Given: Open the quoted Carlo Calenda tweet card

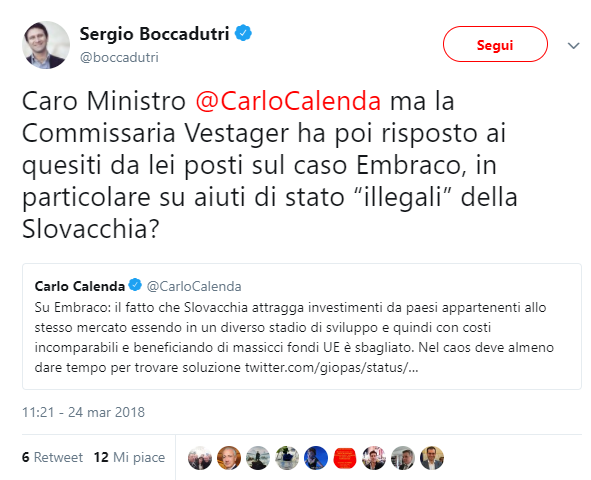Looking at the screenshot, I should pyautogui.click(x=302, y=326).
